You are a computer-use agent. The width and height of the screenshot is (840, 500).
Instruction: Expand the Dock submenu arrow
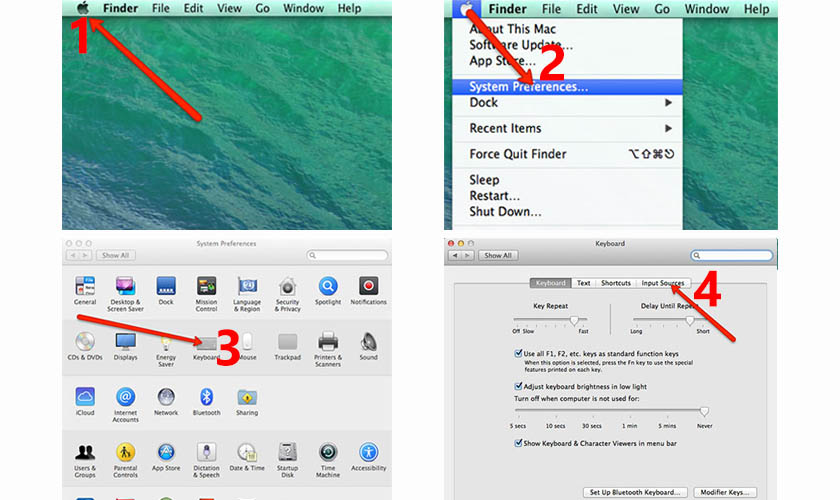point(668,102)
